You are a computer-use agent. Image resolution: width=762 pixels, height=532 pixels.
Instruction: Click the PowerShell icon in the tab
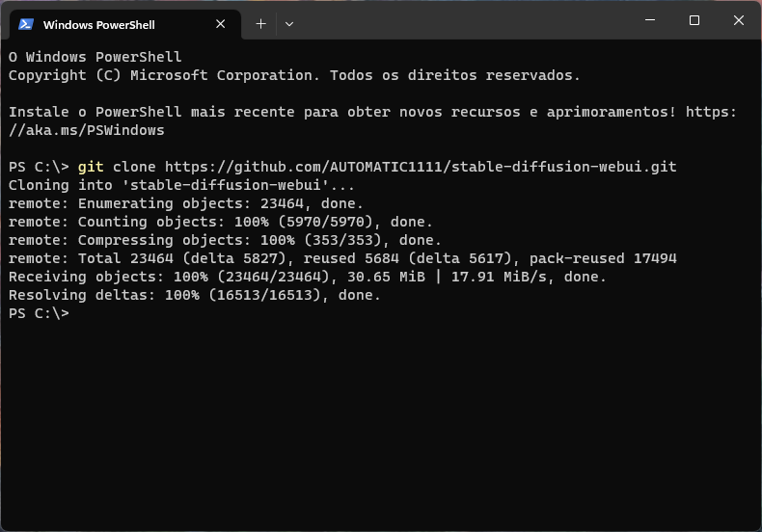pos(26,24)
